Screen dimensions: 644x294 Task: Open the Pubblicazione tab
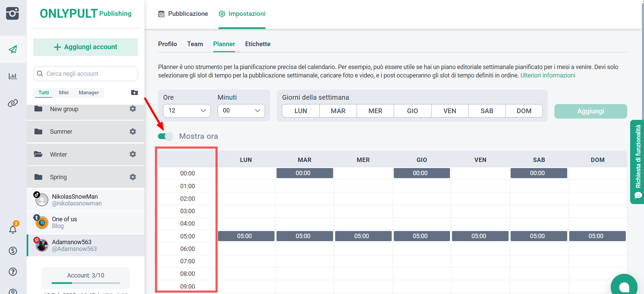pos(183,14)
